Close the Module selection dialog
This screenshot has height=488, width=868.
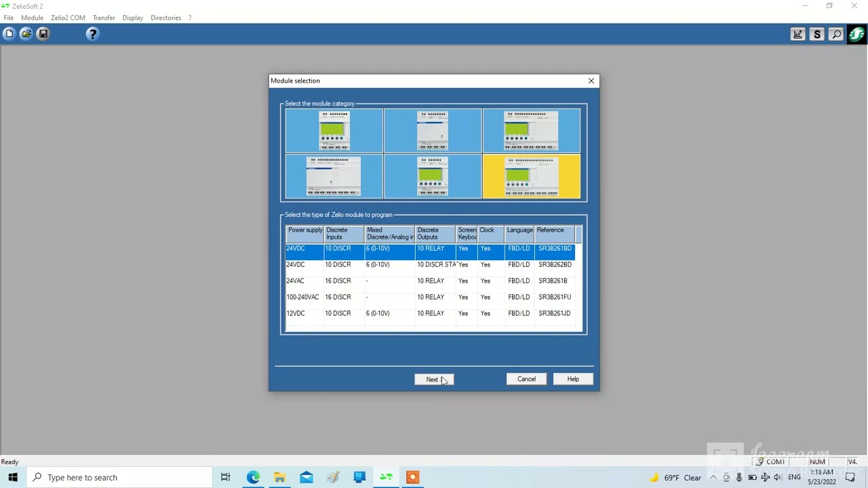(591, 81)
